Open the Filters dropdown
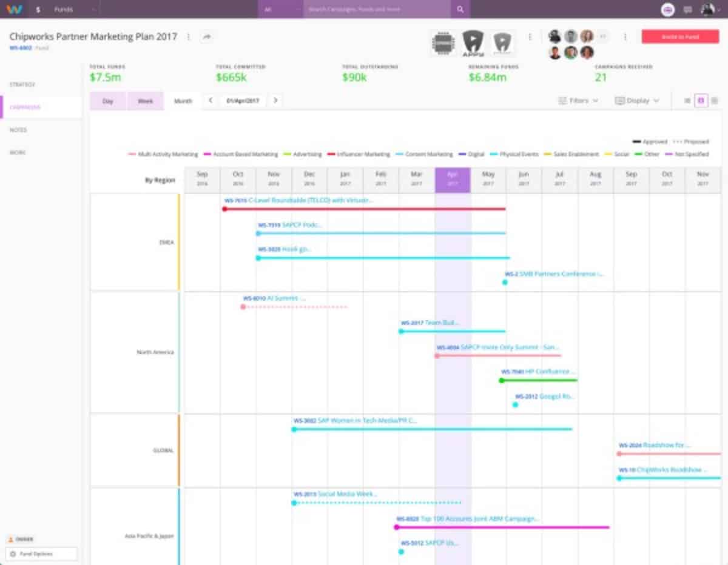This screenshot has height=565, width=728. [578, 101]
